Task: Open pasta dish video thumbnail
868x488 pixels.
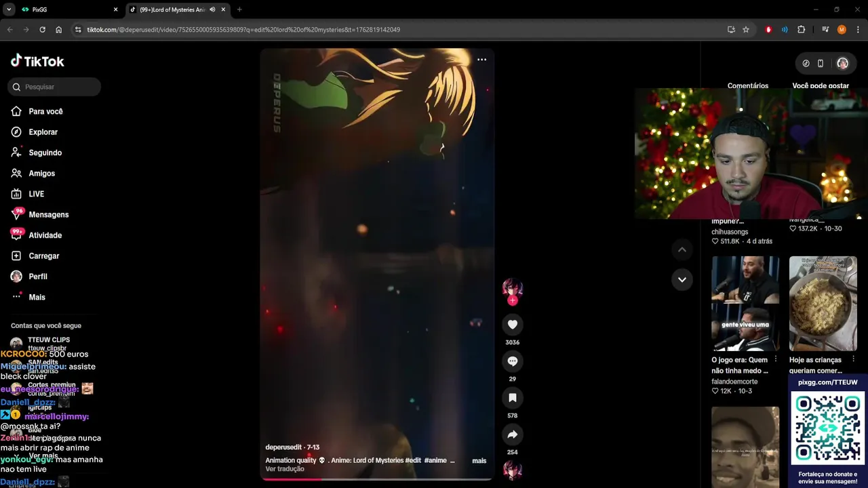Action: pyautogui.click(x=823, y=304)
